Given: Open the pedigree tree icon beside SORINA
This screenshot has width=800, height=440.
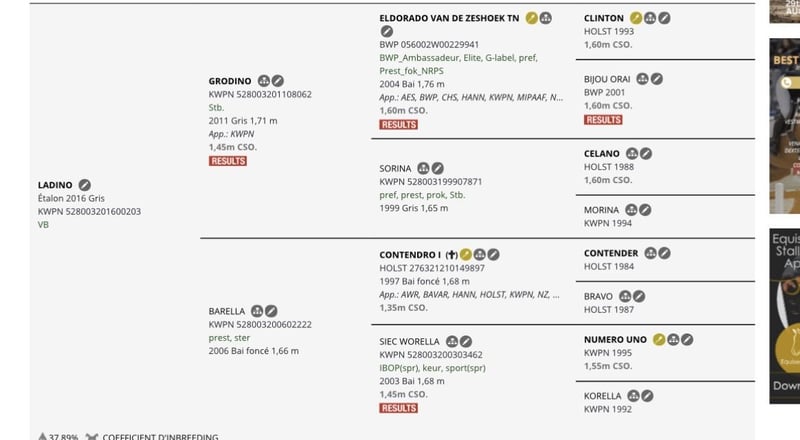Looking at the screenshot, I should coord(423,168).
